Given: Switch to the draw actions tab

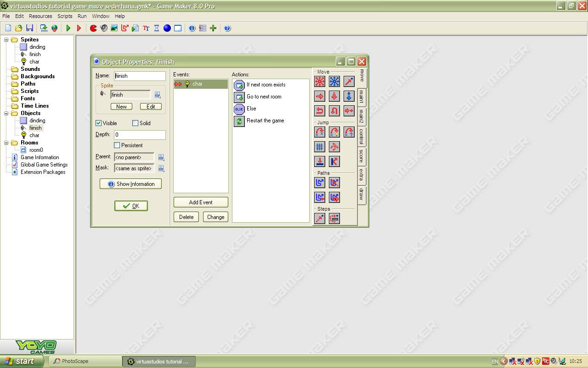Looking at the screenshot, I should (362, 195).
